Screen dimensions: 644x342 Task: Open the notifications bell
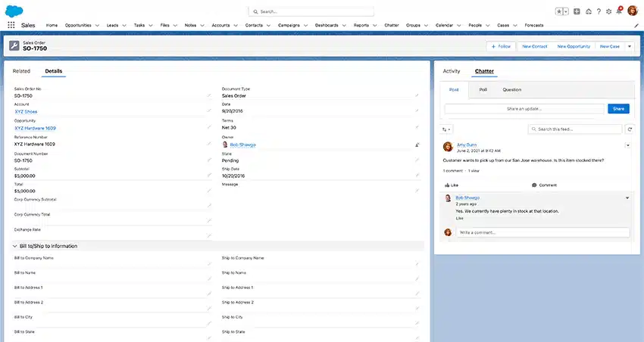(619, 11)
